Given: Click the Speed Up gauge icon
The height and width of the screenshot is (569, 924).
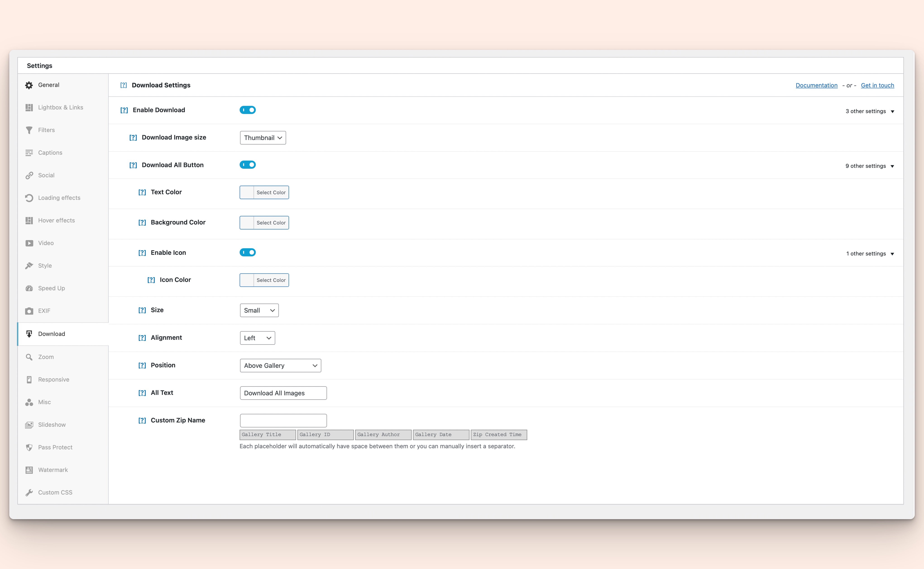Looking at the screenshot, I should (x=29, y=288).
